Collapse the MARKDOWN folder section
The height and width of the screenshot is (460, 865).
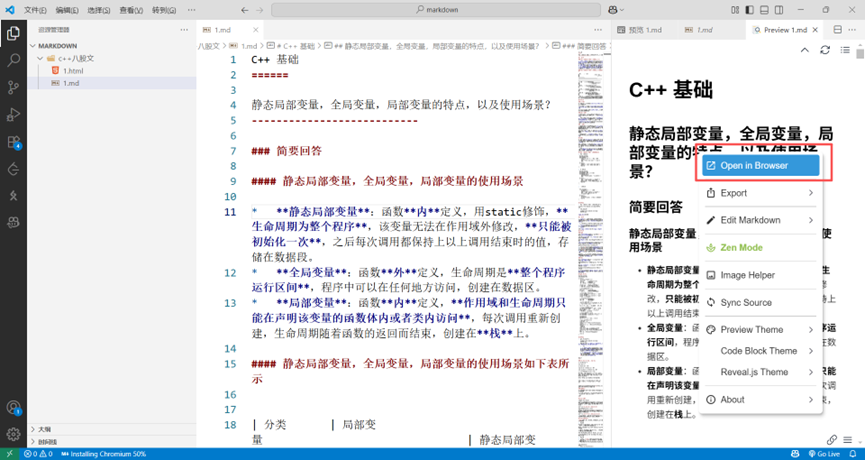(111, 46)
